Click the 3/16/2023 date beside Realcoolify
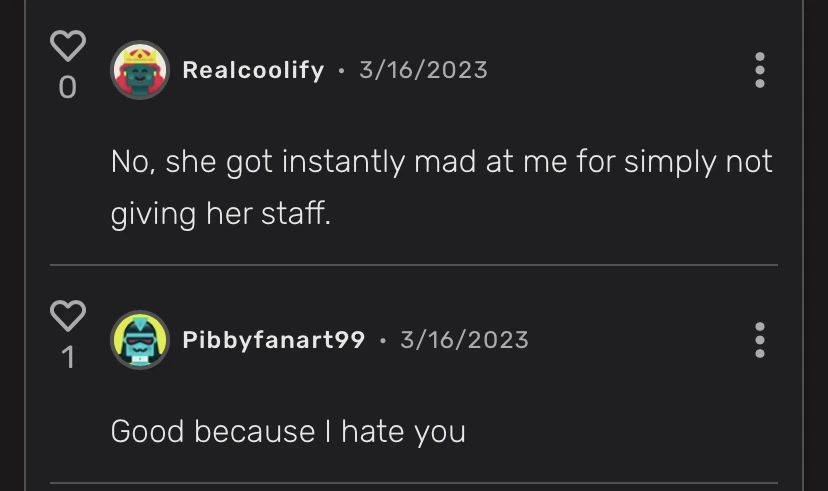The image size is (828, 491). [423, 70]
